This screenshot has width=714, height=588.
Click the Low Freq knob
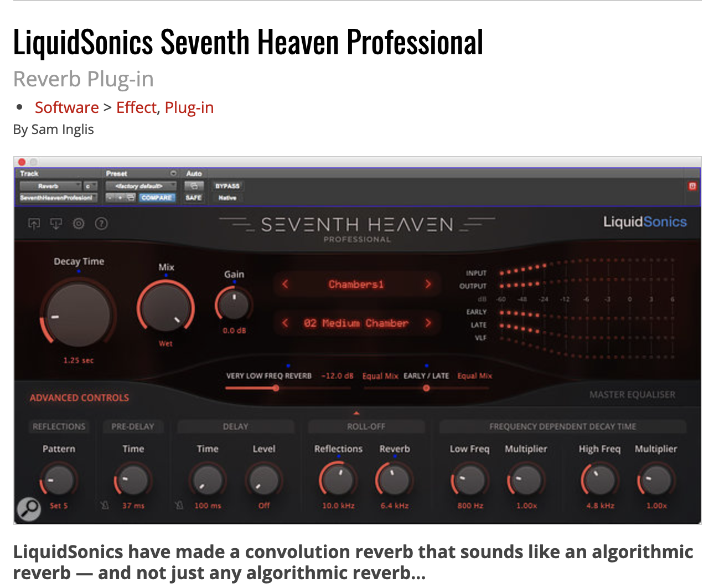tap(470, 479)
